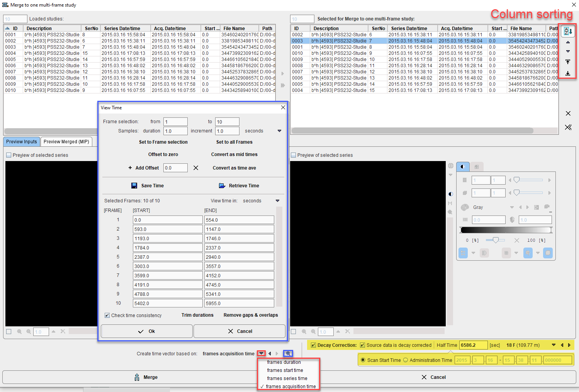Select previous isotope with left arrow

[562, 345]
